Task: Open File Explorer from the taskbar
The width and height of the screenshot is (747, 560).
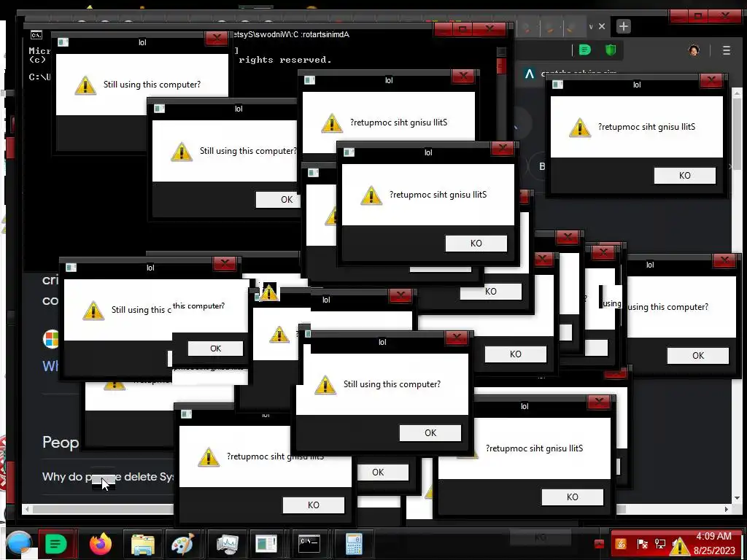Action: 142,544
